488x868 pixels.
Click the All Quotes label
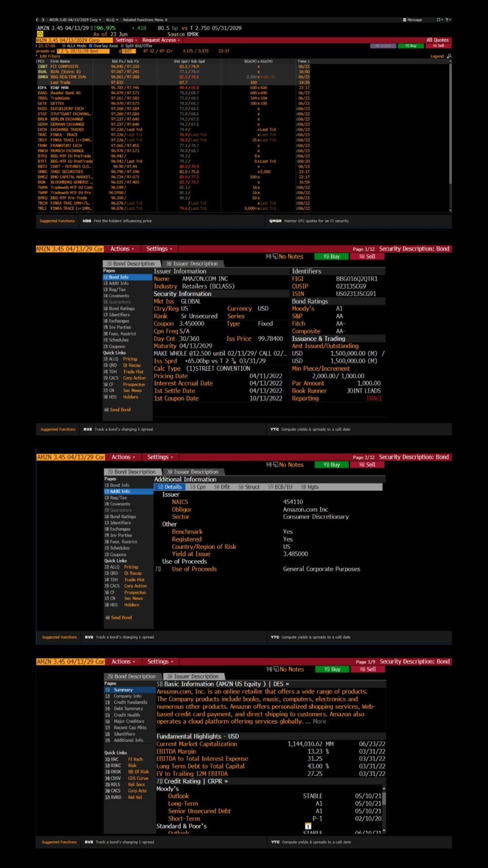(437, 40)
